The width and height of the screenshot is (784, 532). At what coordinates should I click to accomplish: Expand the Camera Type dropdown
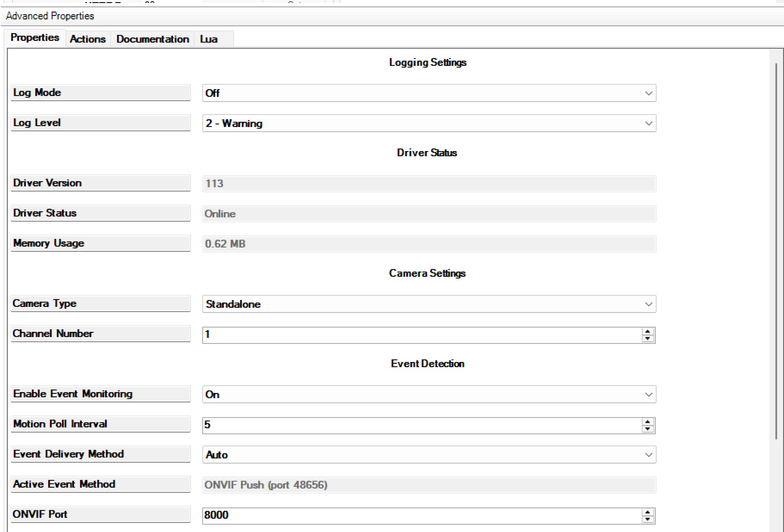(648, 304)
